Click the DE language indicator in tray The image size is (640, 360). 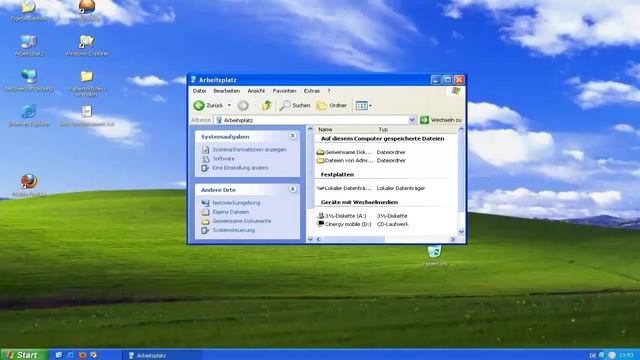pos(593,356)
